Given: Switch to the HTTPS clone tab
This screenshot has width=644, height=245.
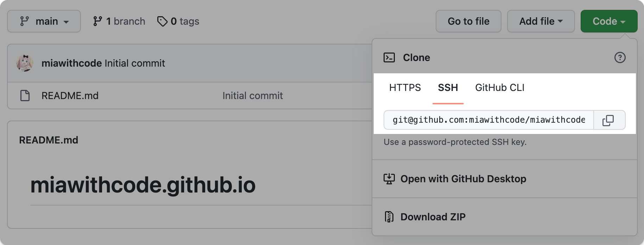Looking at the screenshot, I should pyautogui.click(x=405, y=87).
